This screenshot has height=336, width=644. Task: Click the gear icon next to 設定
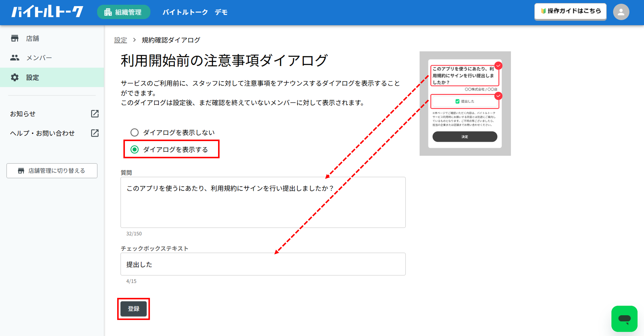tap(15, 77)
